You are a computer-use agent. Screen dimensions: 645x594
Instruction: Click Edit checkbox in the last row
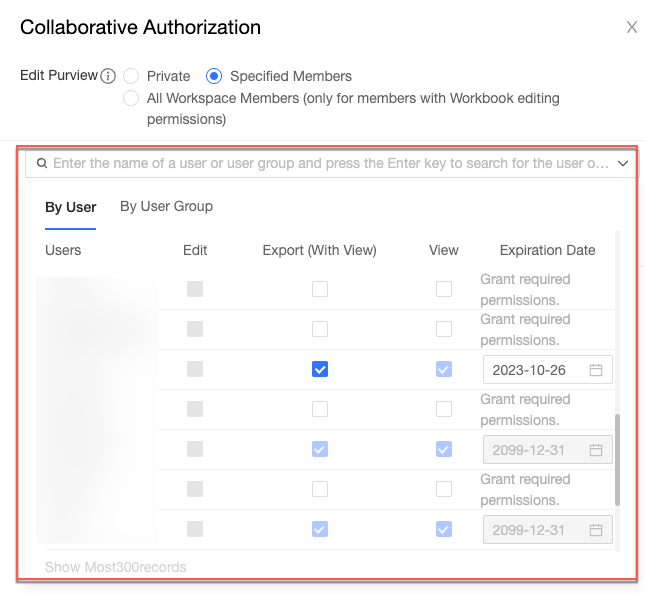[x=195, y=529]
